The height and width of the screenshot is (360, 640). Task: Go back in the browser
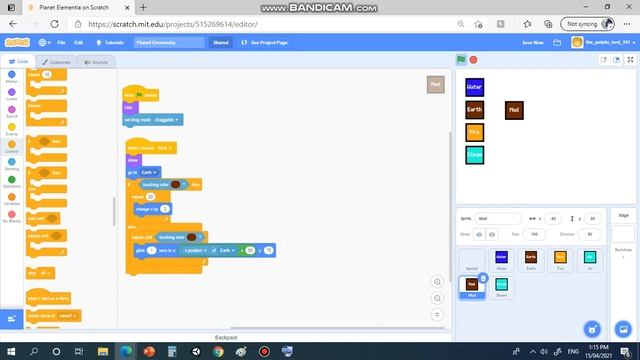click(x=13, y=24)
